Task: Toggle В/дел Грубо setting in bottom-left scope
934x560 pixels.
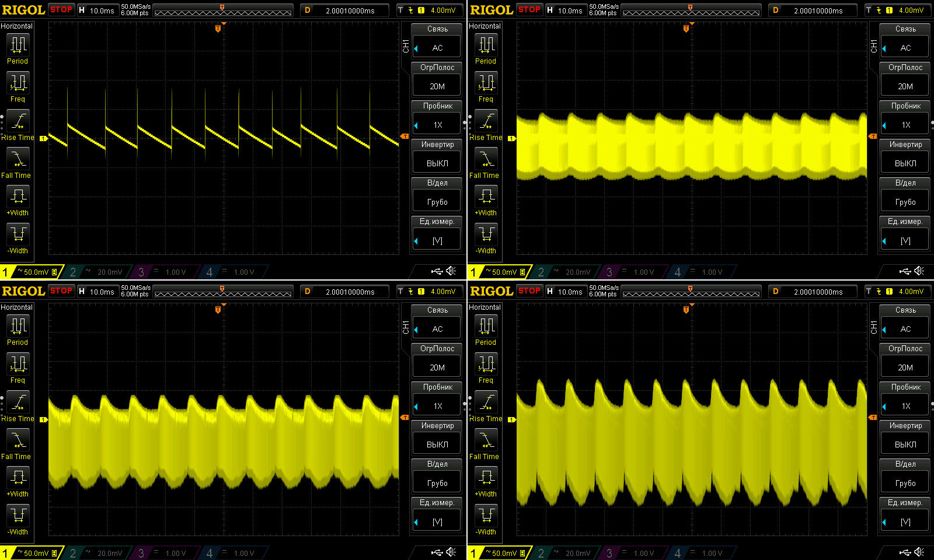Action: click(x=437, y=482)
